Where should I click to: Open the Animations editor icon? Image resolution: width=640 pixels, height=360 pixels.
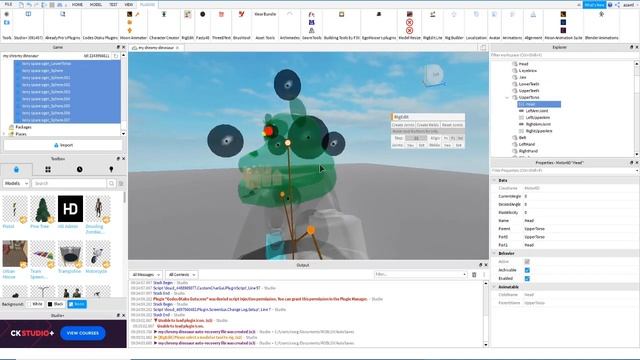(512, 14)
